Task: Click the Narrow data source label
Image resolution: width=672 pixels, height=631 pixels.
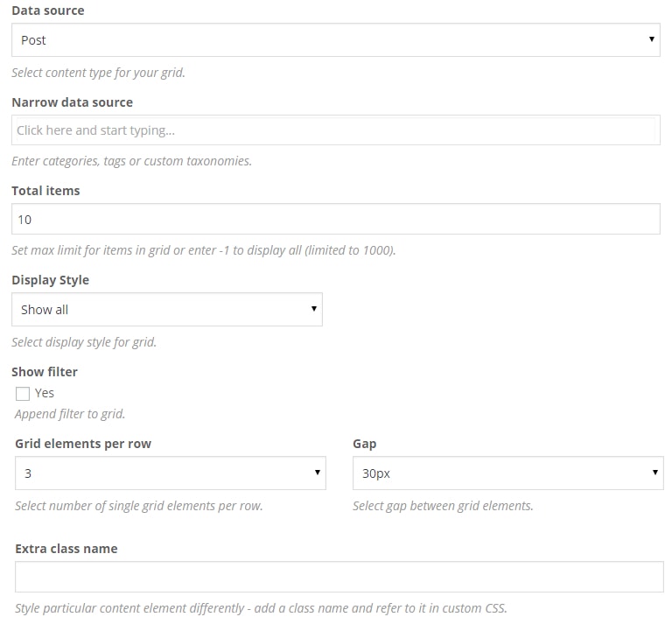Action: 72,102
